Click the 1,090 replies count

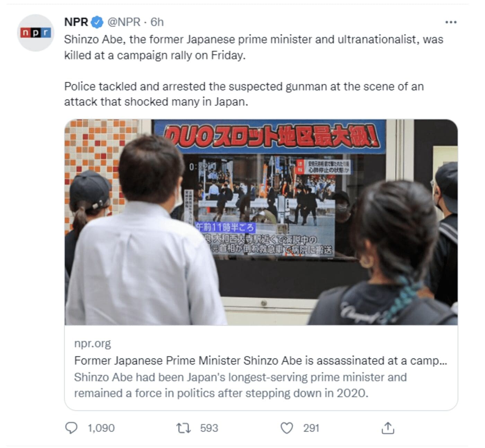101,428
